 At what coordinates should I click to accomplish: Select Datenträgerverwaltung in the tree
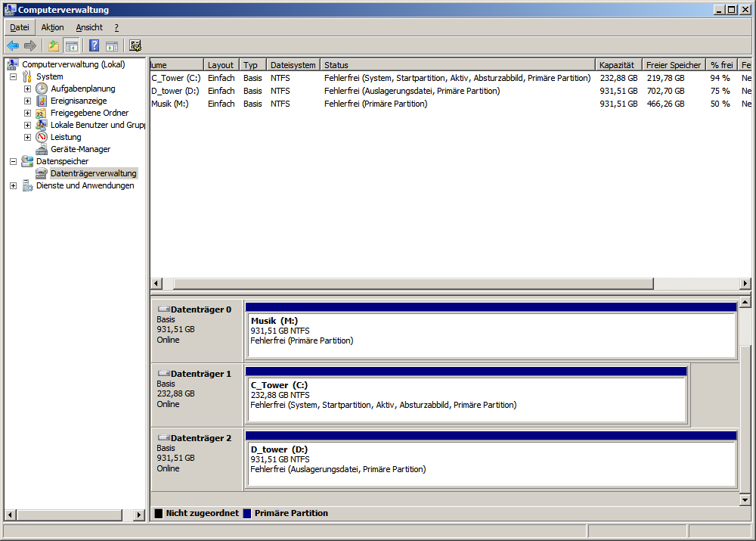click(94, 173)
